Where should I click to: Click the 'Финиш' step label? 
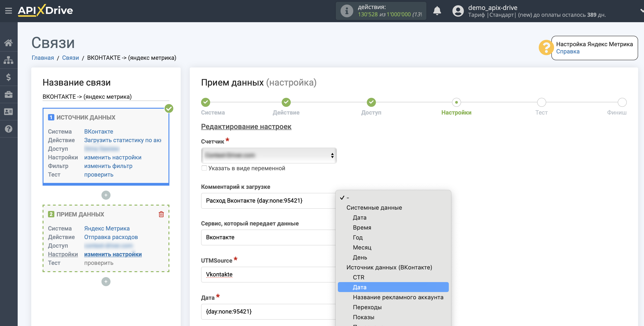tap(617, 113)
